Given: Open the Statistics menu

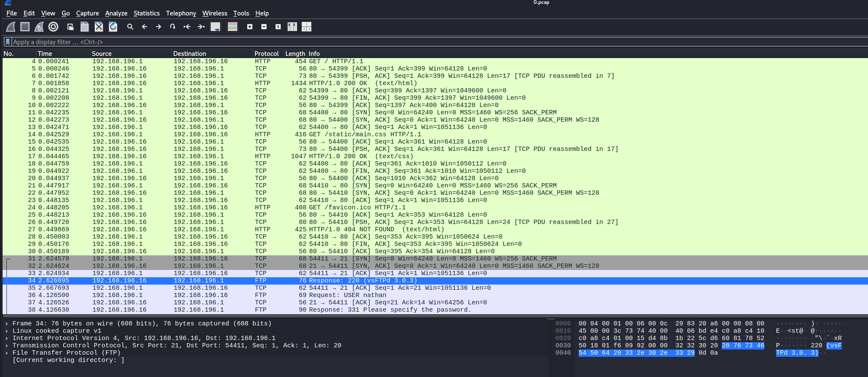Looking at the screenshot, I should point(146,13).
